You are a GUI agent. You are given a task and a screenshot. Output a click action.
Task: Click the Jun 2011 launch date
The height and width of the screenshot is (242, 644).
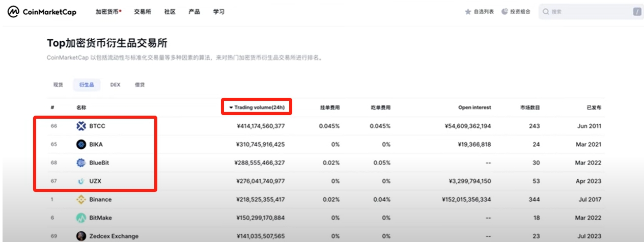(x=591, y=126)
